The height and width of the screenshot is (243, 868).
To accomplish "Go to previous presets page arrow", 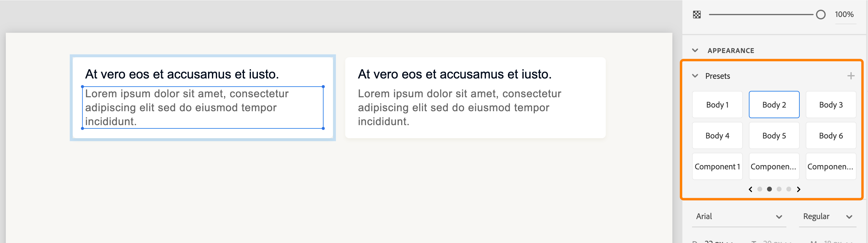I will pyautogui.click(x=750, y=189).
